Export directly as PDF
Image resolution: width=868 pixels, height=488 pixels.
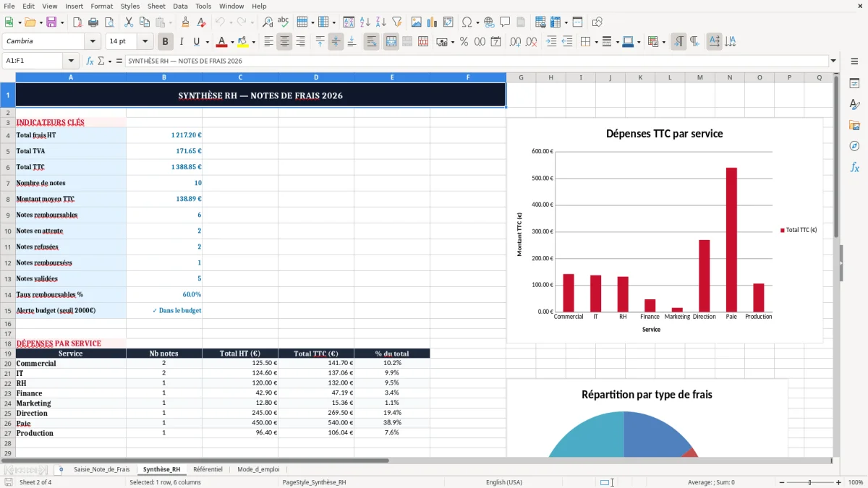click(x=76, y=22)
